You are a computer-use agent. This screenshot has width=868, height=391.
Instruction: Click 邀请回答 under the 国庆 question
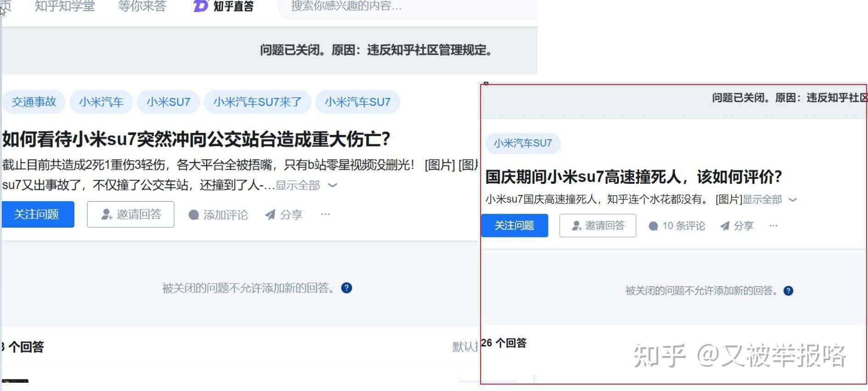[x=598, y=226]
